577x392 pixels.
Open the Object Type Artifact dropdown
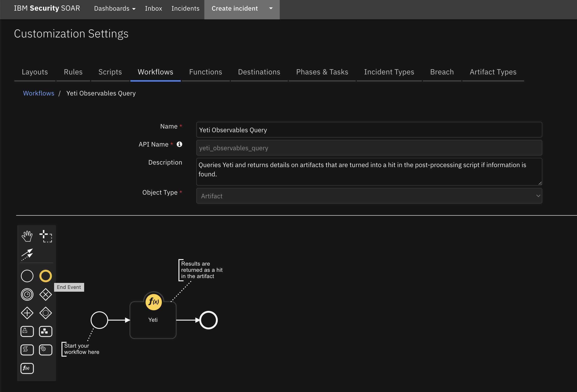click(369, 196)
